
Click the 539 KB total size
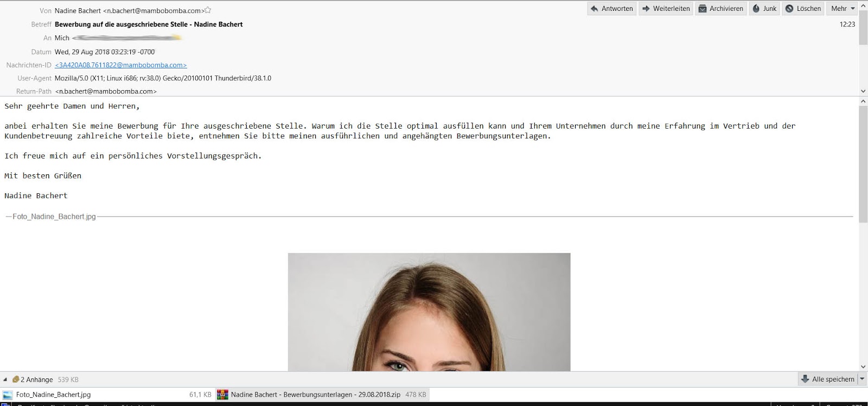pyautogui.click(x=68, y=380)
